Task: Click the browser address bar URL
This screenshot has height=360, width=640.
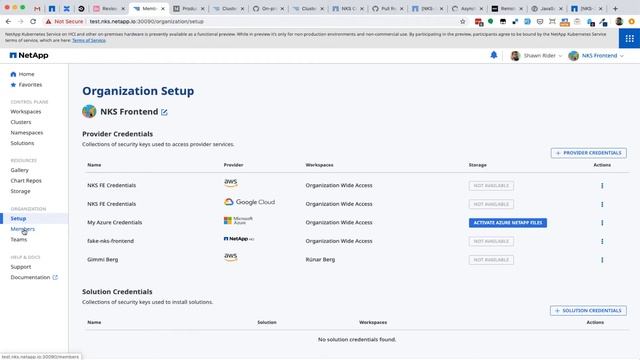Action: pos(147,21)
